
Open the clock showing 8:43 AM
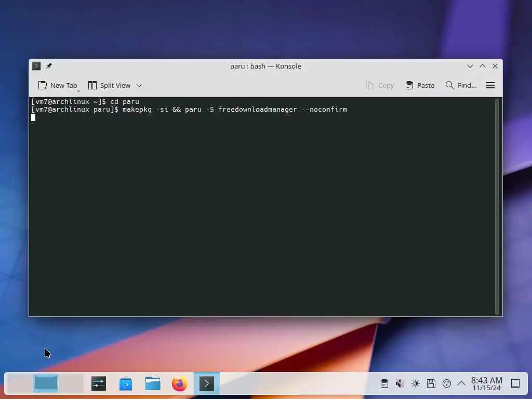tap(486, 384)
